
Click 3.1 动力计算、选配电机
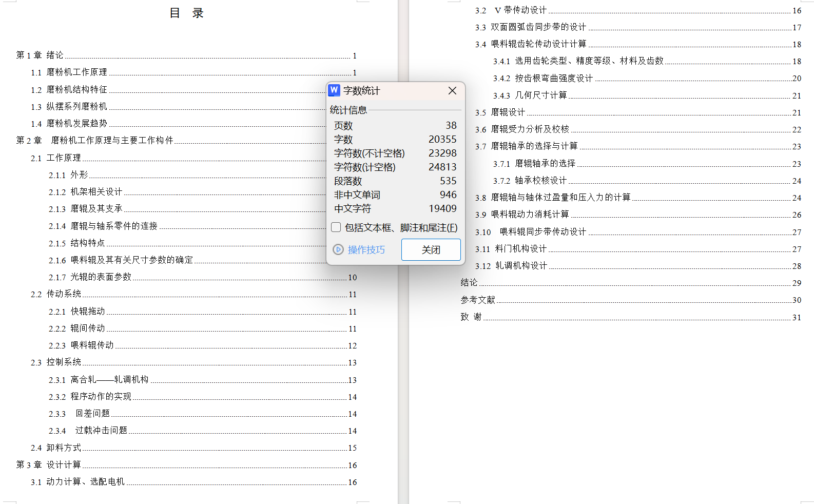coord(193,482)
